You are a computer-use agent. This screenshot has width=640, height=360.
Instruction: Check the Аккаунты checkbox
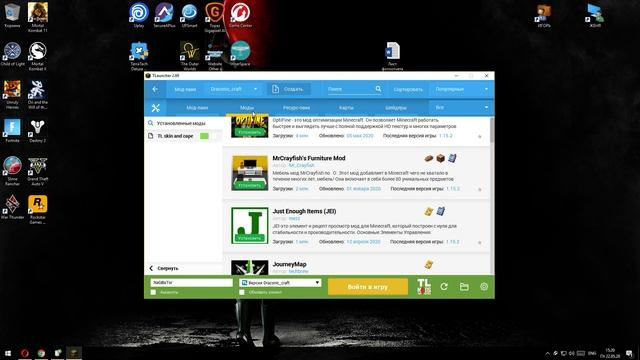click(153, 292)
